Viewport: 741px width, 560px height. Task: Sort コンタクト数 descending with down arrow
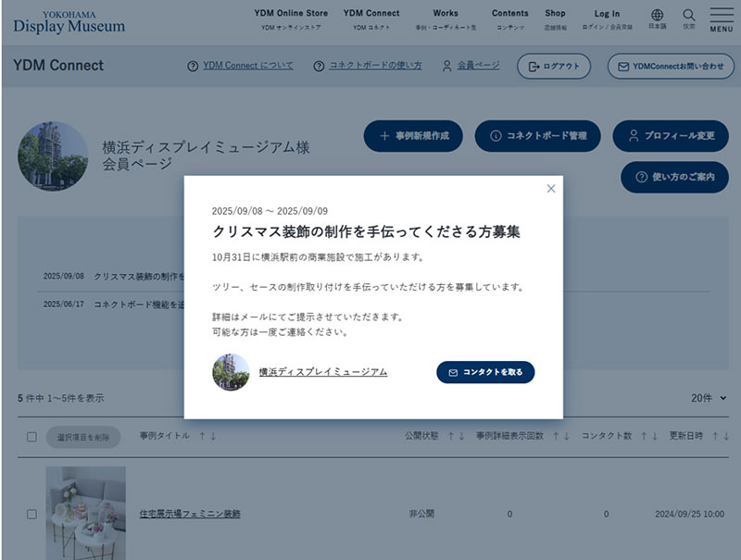pos(655,436)
